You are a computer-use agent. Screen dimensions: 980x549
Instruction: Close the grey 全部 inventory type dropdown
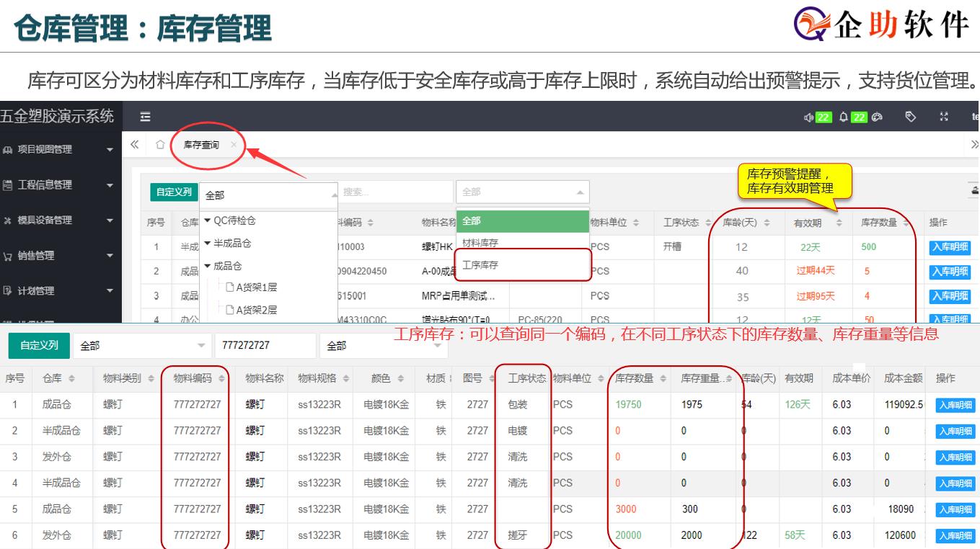coord(523,192)
